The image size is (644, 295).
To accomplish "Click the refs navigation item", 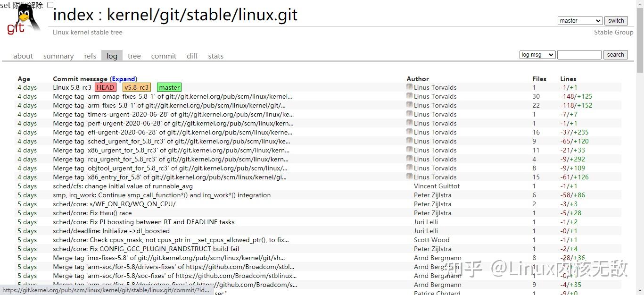I will click(x=90, y=56).
